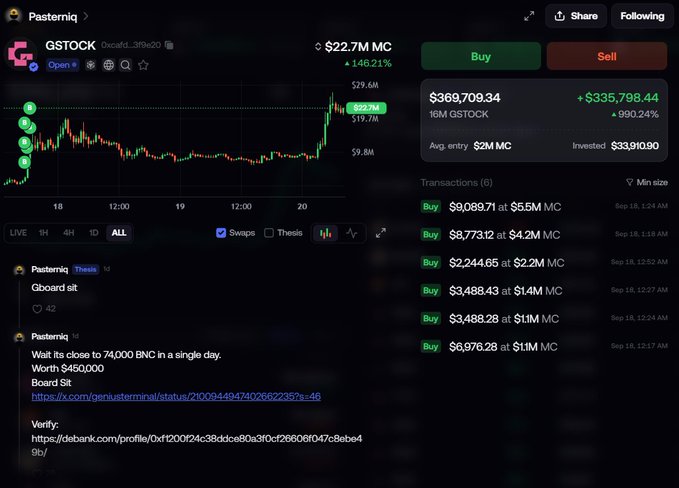Favorite GSTOCK with the star icon
The height and width of the screenshot is (488, 679).
click(x=143, y=65)
